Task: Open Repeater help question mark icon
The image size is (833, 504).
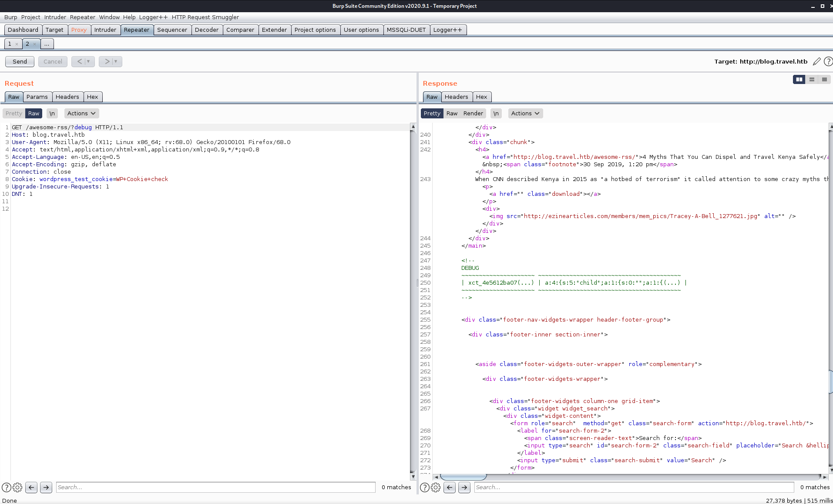Action: coord(828,61)
